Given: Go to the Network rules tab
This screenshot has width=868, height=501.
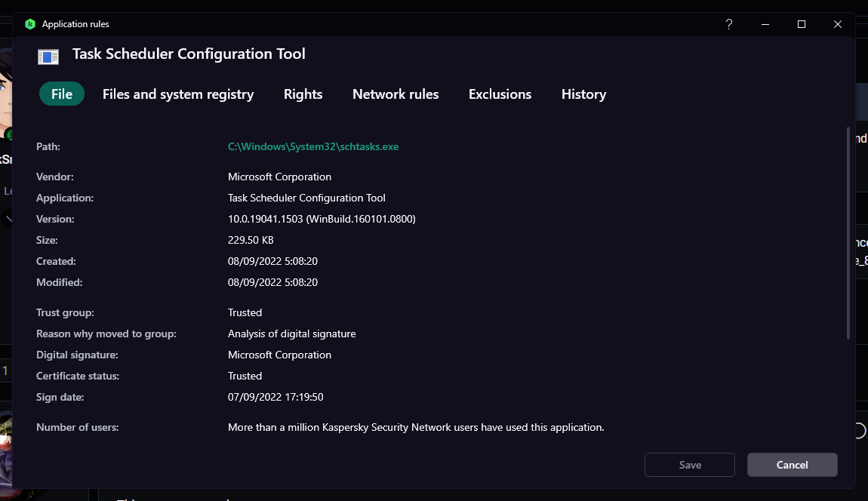Looking at the screenshot, I should tap(396, 94).
